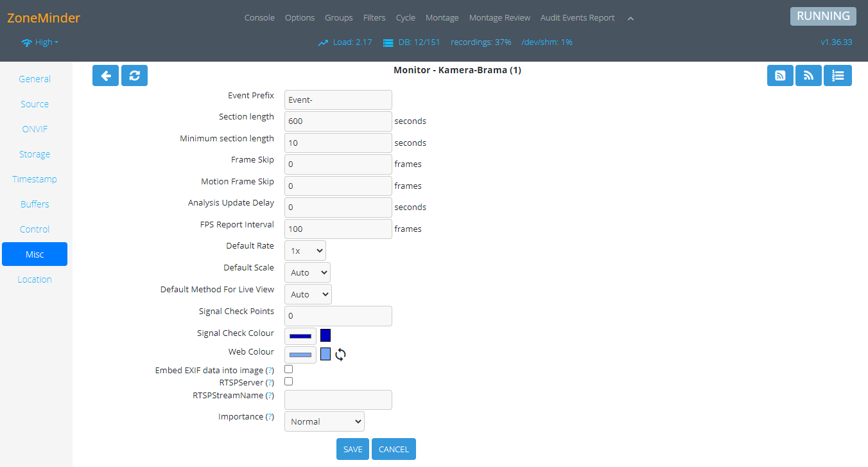Click the Web Colour randomize arrows icon

tap(340, 355)
